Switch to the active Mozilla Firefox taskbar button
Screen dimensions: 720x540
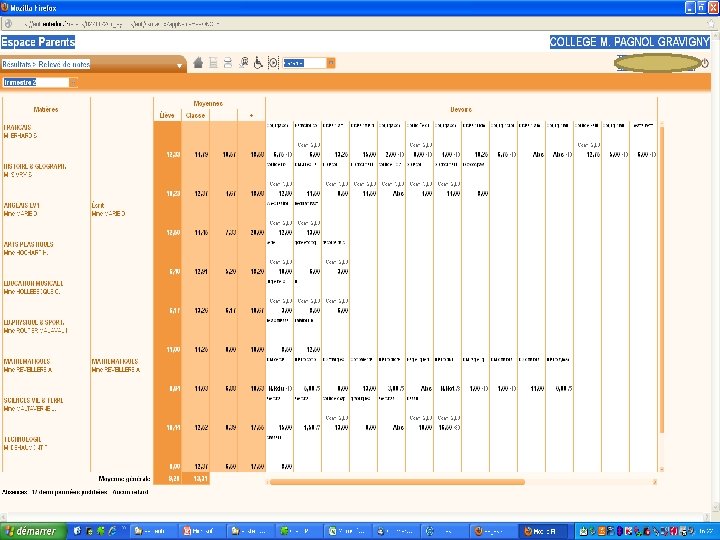[545, 531]
